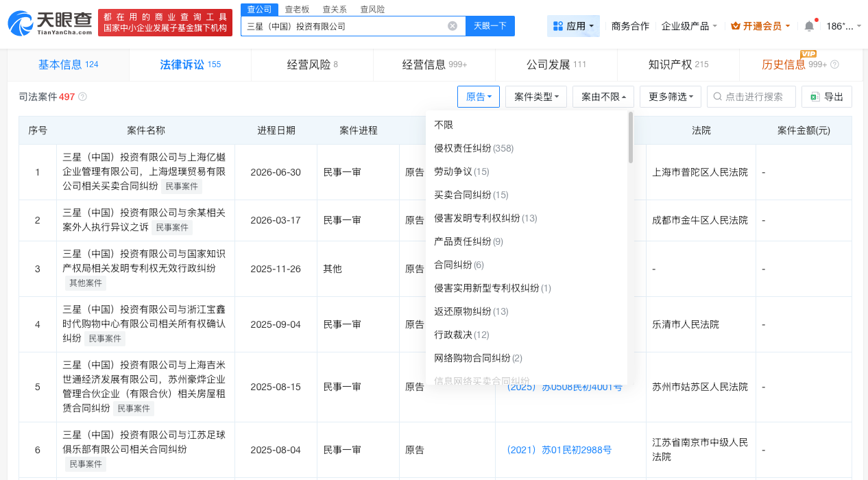Viewport: 868px width, 480px height.
Task: Select 返还原物纠纷 (13) option
Action: click(527, 311)
